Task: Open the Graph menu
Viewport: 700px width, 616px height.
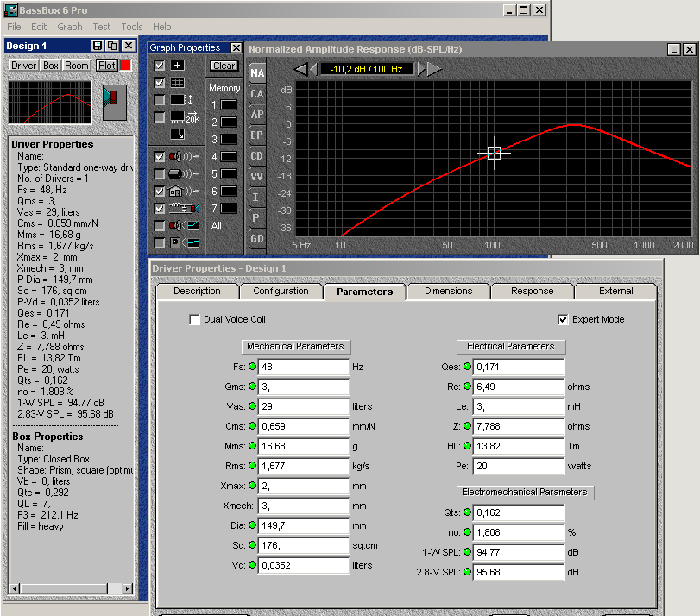Action: (70, 27)
